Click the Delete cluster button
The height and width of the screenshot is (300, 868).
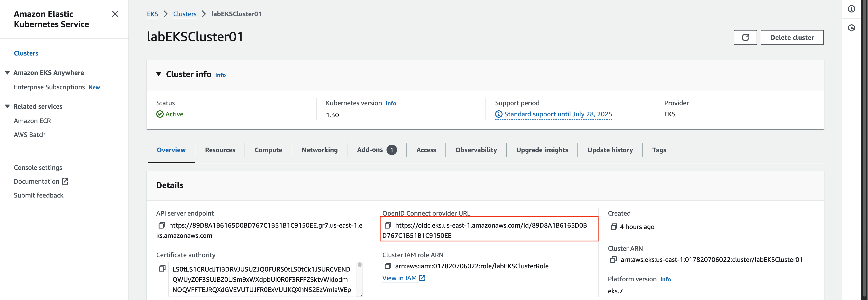792,37
